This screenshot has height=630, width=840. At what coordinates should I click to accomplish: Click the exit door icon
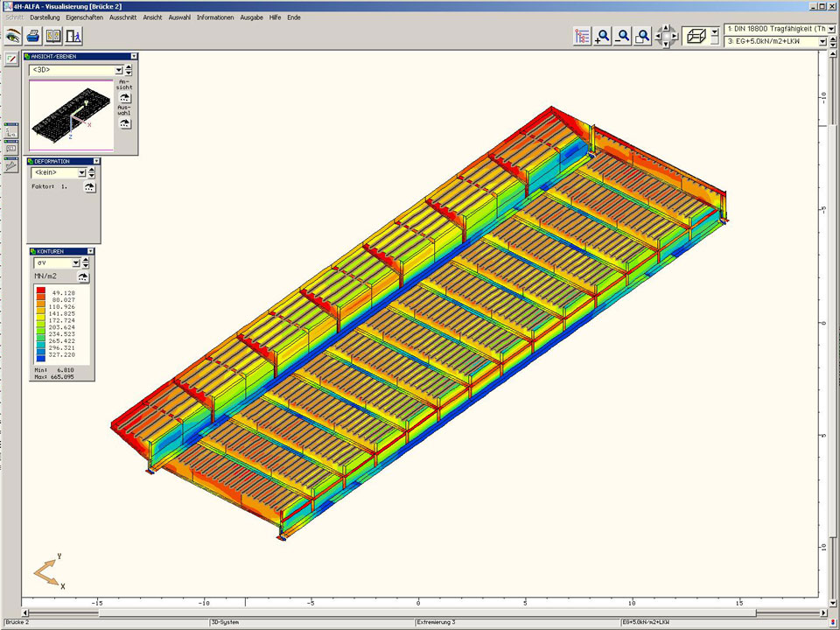(x=73, y=36)
